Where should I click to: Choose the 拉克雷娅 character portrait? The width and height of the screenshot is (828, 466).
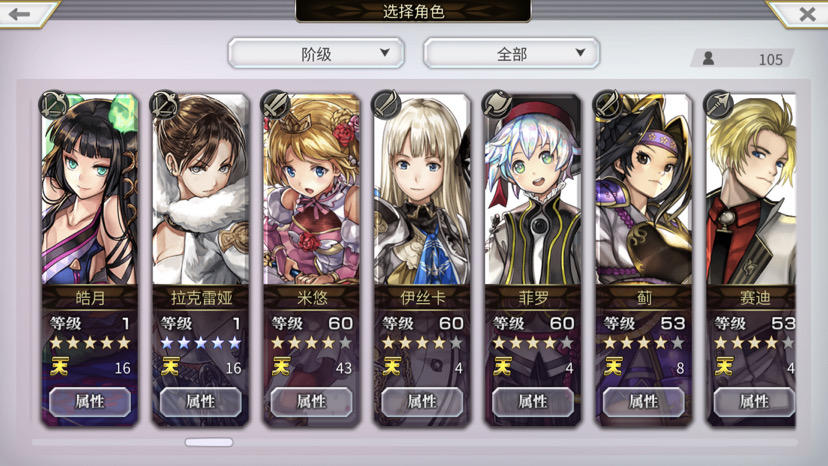point(201,190)
